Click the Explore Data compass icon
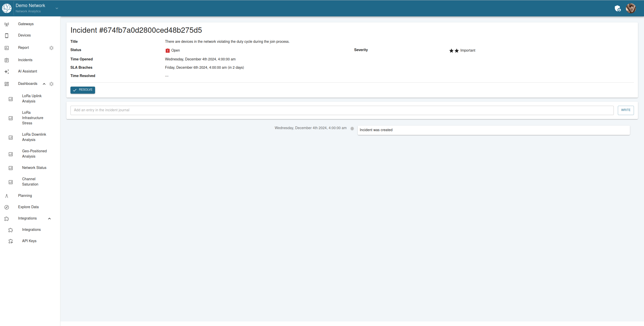The image size is (644, 326). tap(7, 207)
